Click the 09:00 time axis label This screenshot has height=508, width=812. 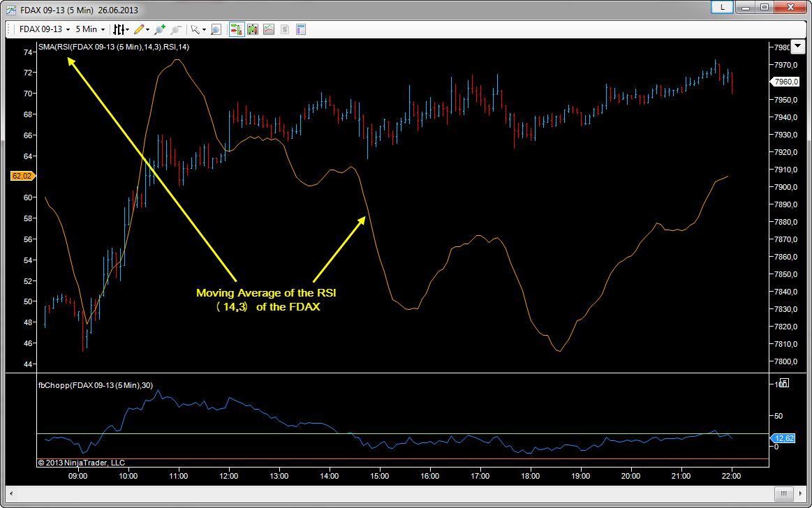pos(78,476)
